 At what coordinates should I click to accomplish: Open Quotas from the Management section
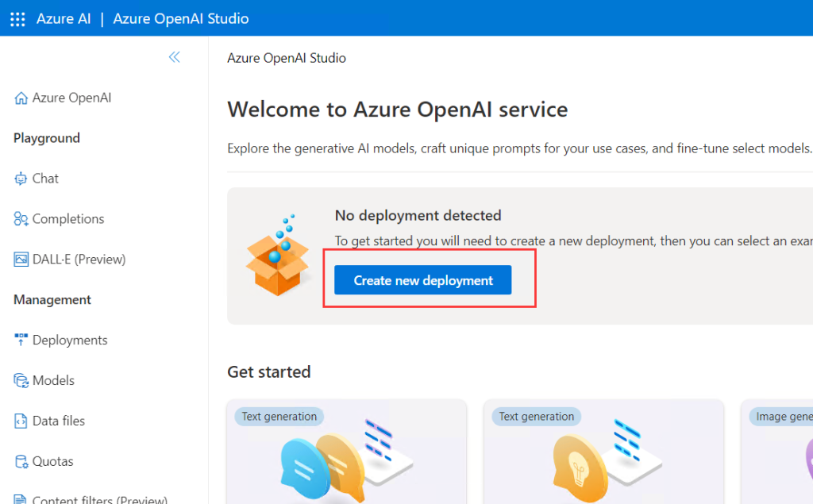click(52, 462)
